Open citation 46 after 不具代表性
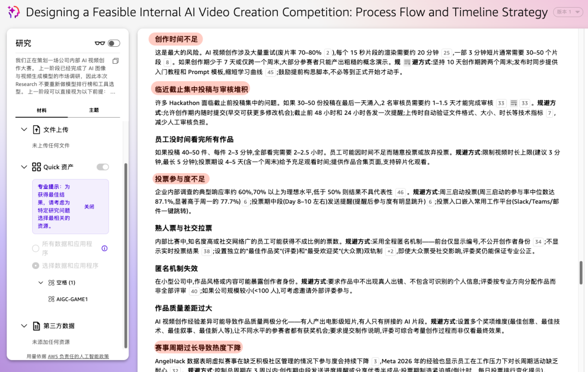 tap(401, 192)
